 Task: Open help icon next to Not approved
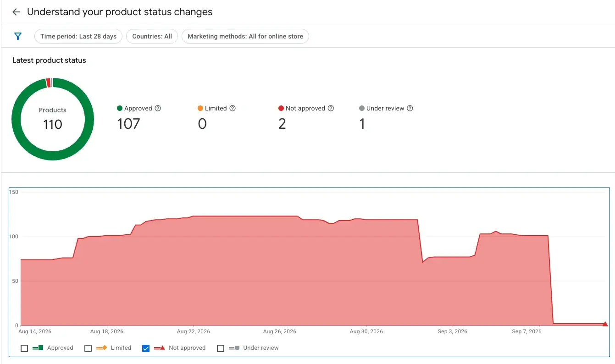(331, 109)
